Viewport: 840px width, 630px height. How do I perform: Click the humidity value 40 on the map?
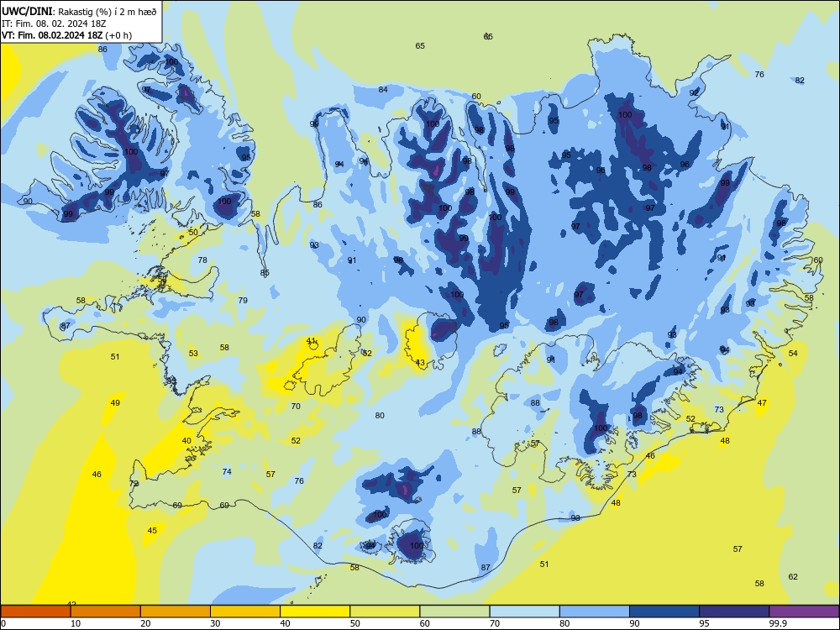[x=186, y=441]
